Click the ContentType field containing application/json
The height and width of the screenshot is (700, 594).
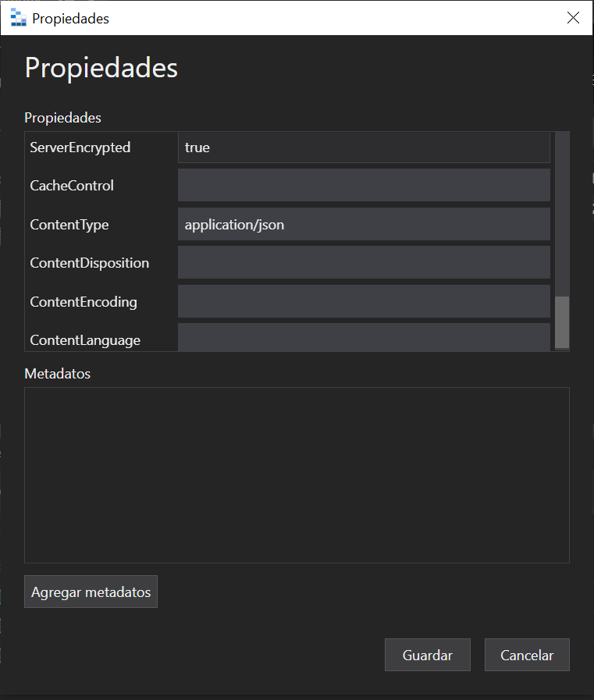pos(364,224)
